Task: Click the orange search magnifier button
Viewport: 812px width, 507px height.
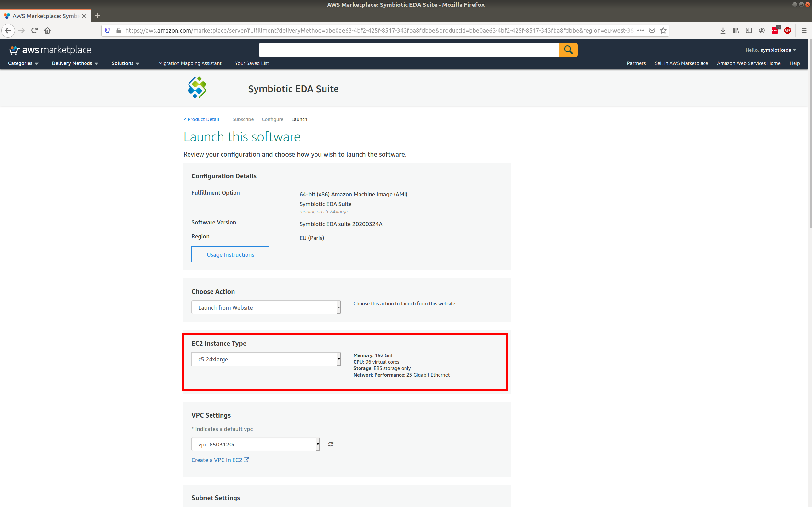Action: [x=568, y=50]
